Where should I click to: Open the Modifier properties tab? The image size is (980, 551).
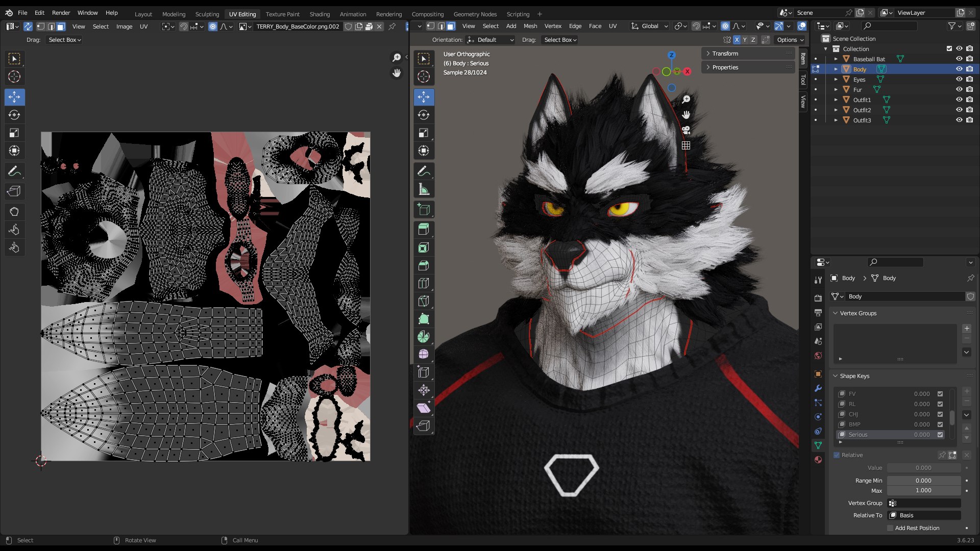[x=818, y=388]
